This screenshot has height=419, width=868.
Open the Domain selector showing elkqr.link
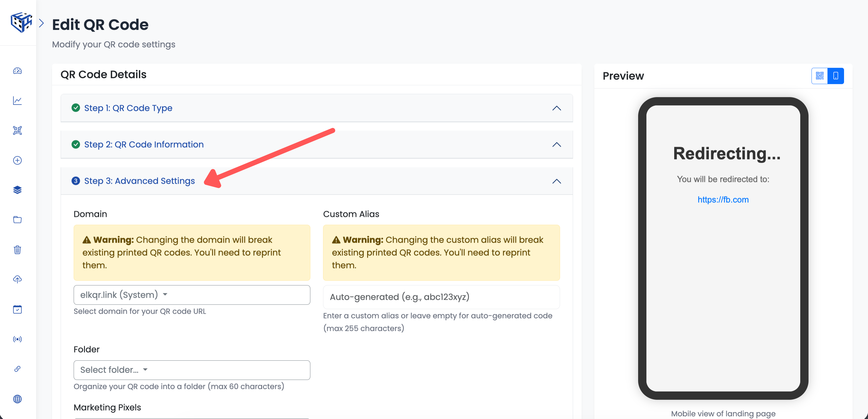click(191, 295)
